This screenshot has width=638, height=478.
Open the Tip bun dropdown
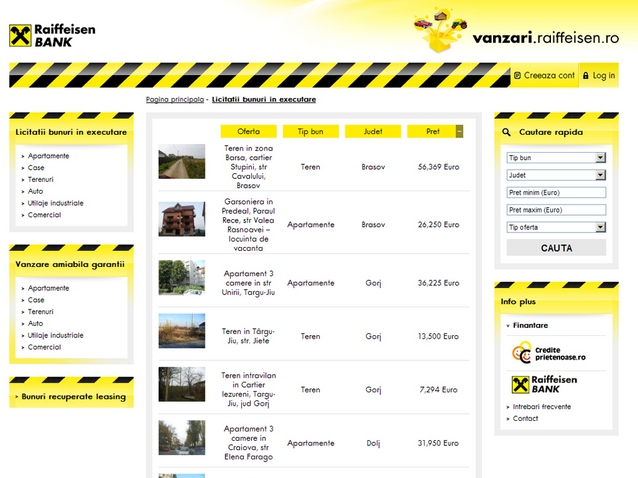coord(556,158)
